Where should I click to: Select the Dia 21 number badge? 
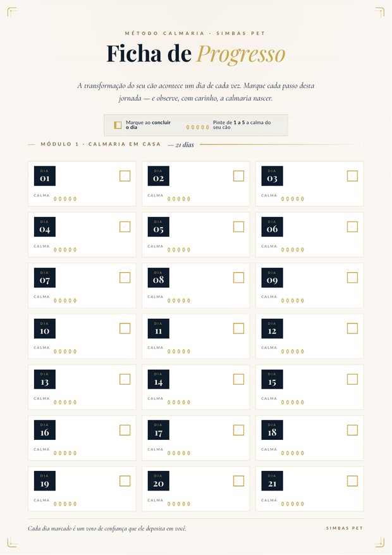click(x=272, y=481)
